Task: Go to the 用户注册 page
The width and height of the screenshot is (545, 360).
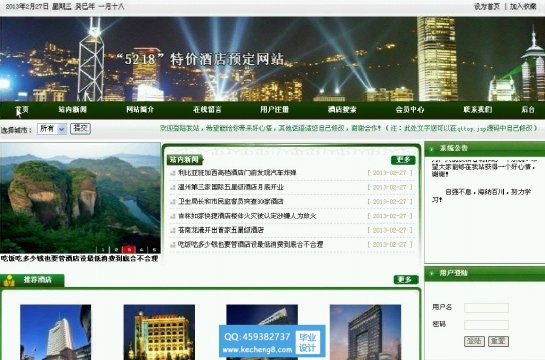Action: click(275, 110)
